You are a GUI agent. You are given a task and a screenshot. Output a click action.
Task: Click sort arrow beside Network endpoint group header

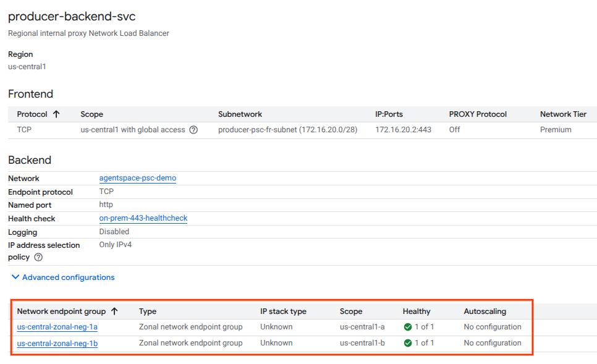[x=114, y=311]
